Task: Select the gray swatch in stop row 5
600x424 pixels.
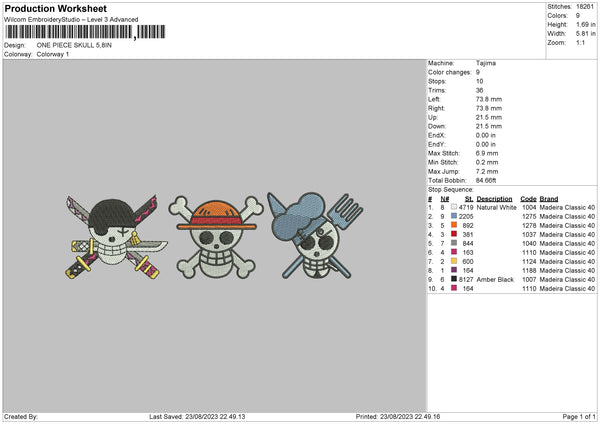Action: pyautogui.click(x=454, y=243)
